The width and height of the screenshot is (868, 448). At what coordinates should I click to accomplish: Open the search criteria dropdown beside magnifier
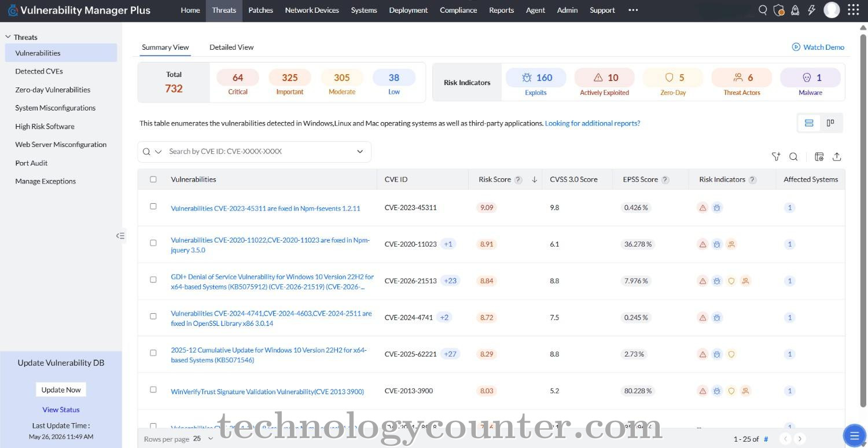tap(159, 152)
